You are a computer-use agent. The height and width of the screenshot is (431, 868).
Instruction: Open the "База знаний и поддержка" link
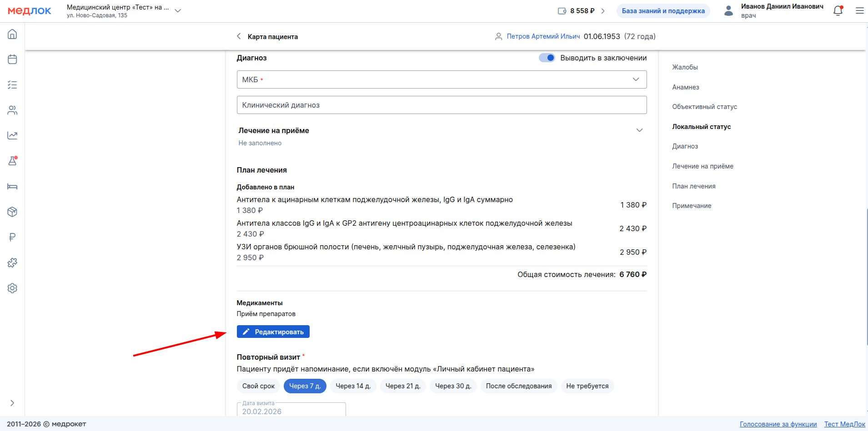pos(663,11)
